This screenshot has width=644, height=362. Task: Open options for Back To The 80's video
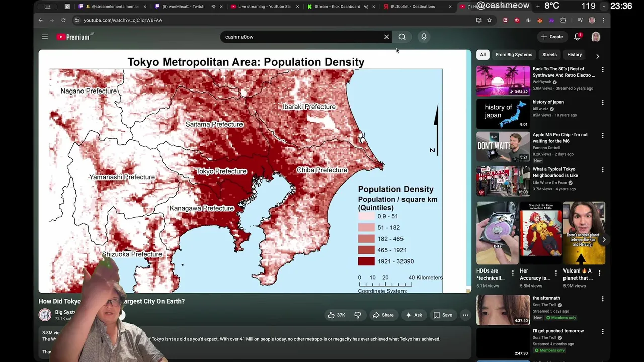point(603,70)
